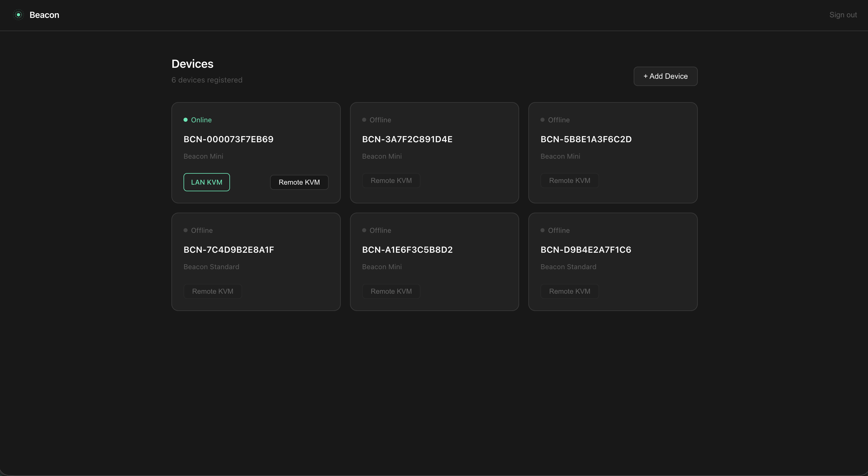Select device name BCN-000073F7EB69
Viewport: 868px width, 476px height.
(229, 139)
